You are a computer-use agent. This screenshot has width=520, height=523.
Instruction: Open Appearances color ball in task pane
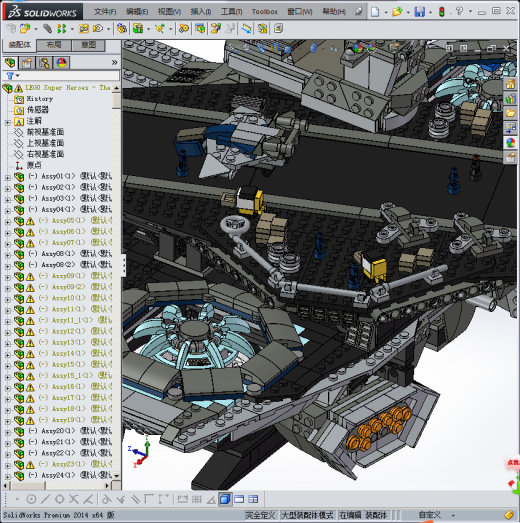click(510, 143)
